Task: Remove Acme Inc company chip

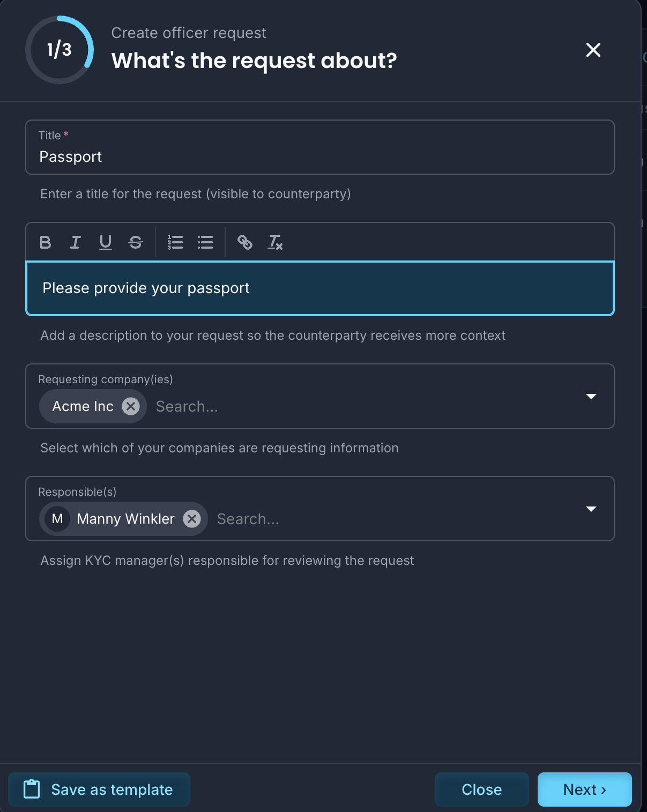Action: [131, 406]
